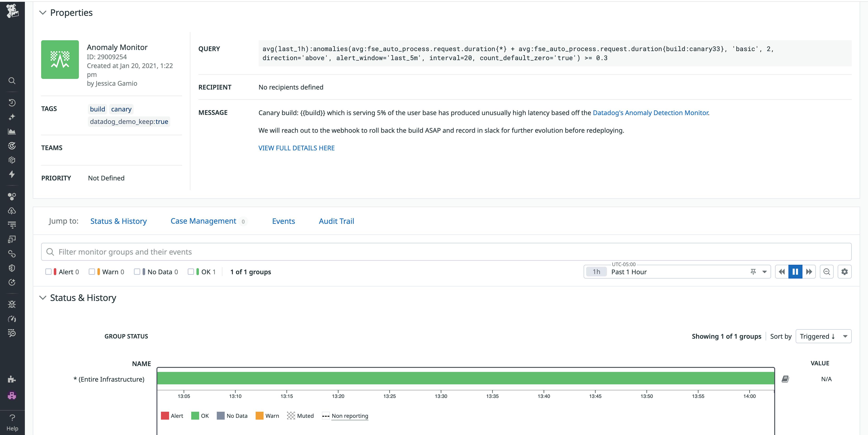The width and height of the screenshot is (868, 435).
Task: Open the Case Management tab
Action: point(203,221)
